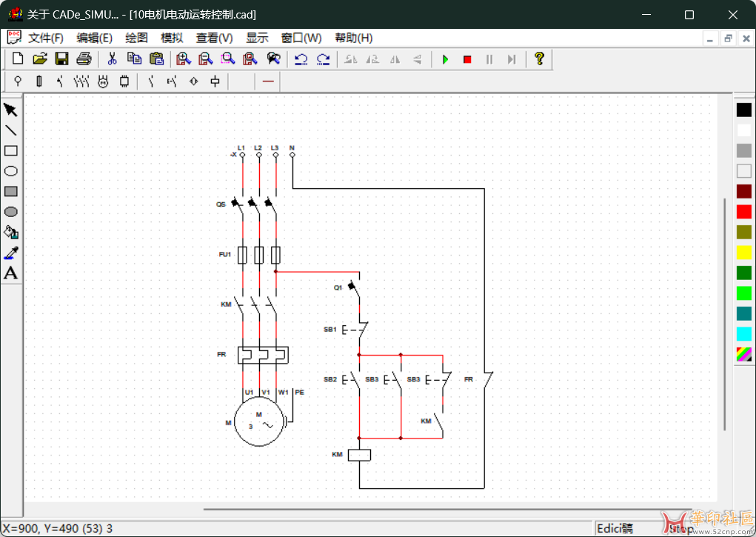Select the zoom-to-area dashed rectangle magnifier
Image resolution: width=756 pixels, height=537 pixels.
tap(227, 59)
